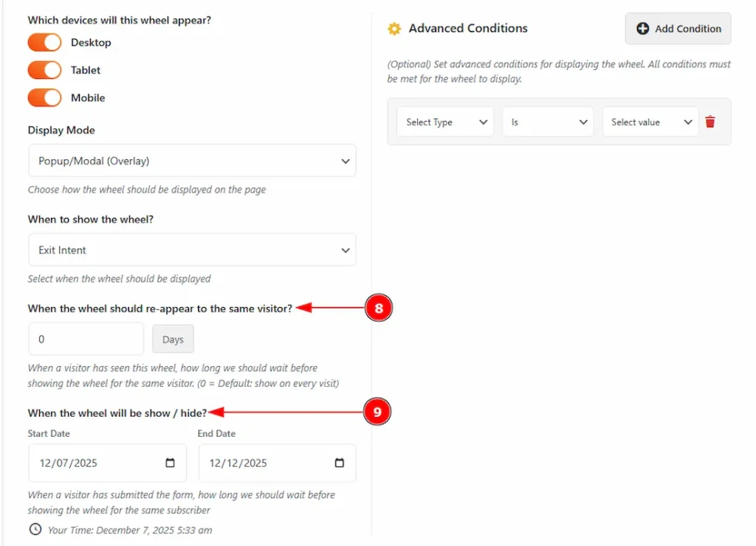Click the Days unit button

(x=173, y=339)
